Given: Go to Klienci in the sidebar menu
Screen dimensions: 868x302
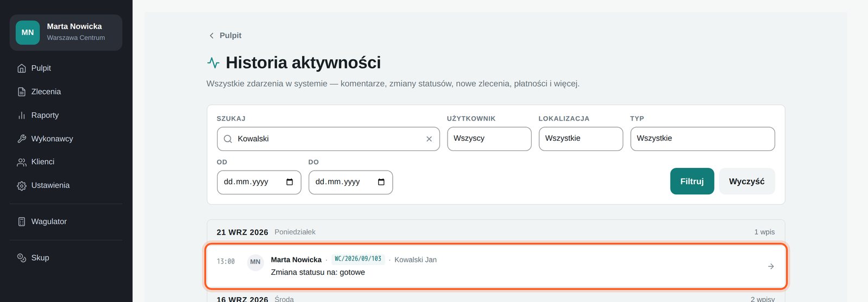Looking at the screenshot, I should pos(66,162).
